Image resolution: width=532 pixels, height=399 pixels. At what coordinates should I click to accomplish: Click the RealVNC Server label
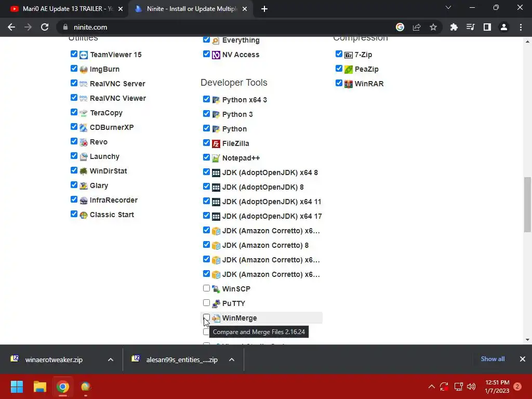[x=117, y=84]
